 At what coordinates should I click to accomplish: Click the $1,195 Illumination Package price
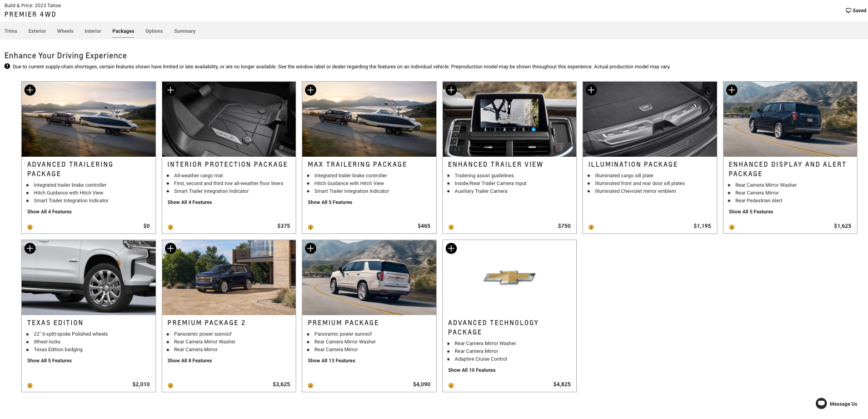[x=702, y=226]
